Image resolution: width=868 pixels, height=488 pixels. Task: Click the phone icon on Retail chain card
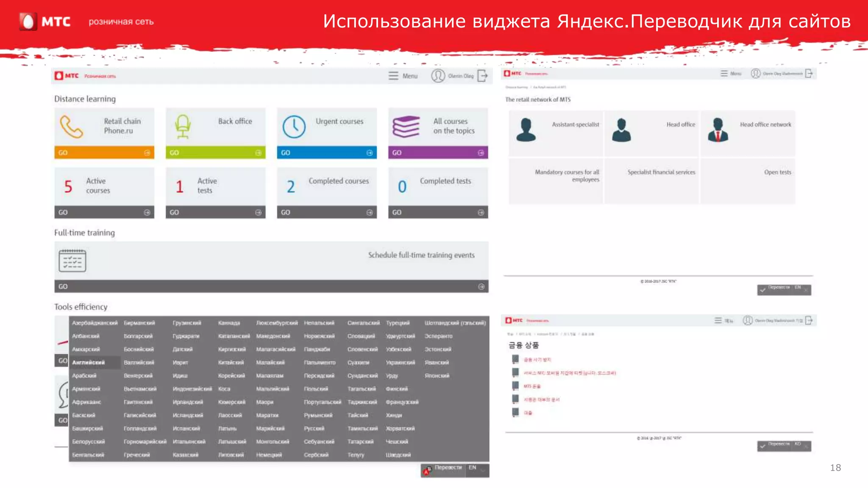click(x=71, y=126)
